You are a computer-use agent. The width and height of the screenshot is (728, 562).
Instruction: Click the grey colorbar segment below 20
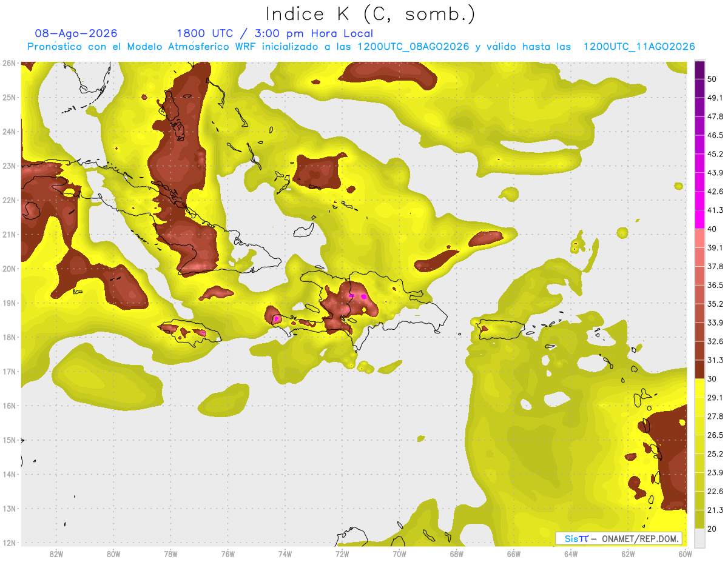tap(699, 537)
